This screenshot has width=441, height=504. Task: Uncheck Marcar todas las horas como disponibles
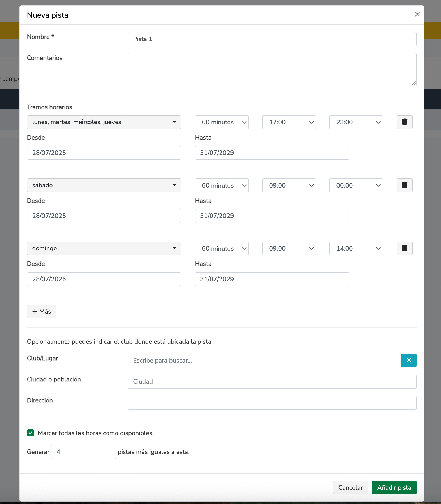[31, 433]
